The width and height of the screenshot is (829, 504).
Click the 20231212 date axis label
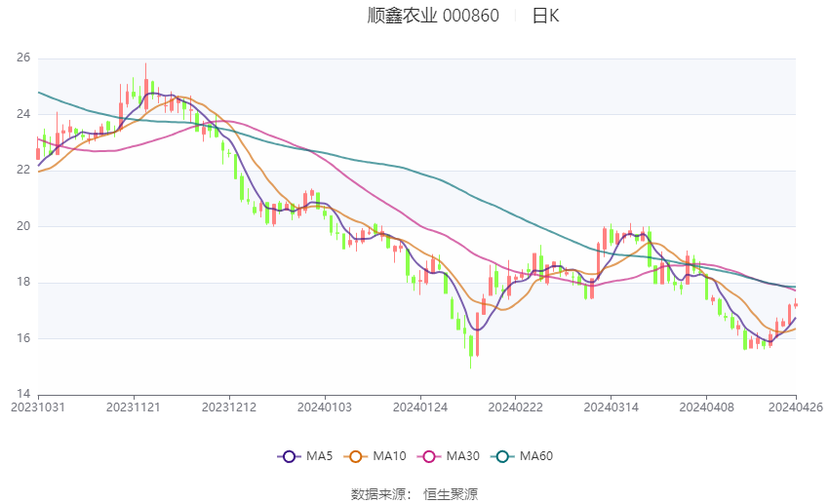(229, 407)
